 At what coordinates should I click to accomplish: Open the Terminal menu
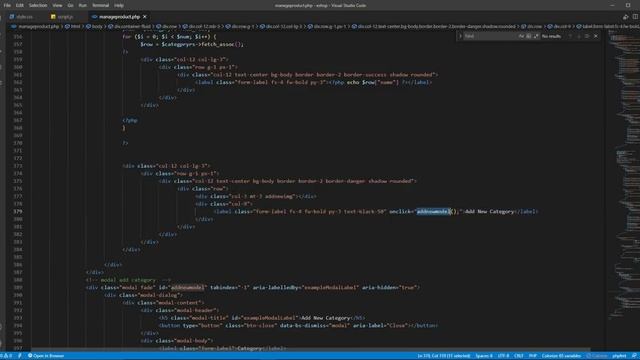tap(100, 5)
